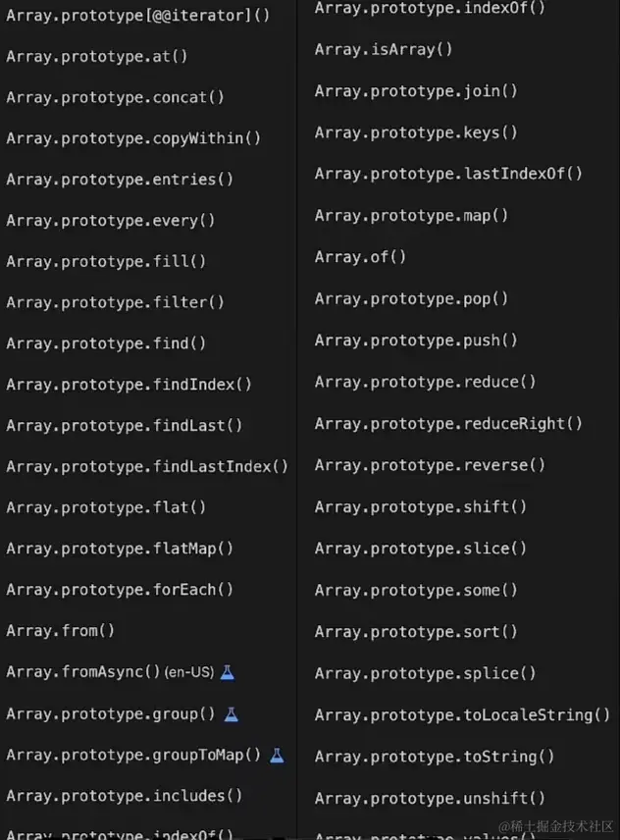Select the Array.of() link
The height and width of the screenshot is (840, 620).
point(360,256)
